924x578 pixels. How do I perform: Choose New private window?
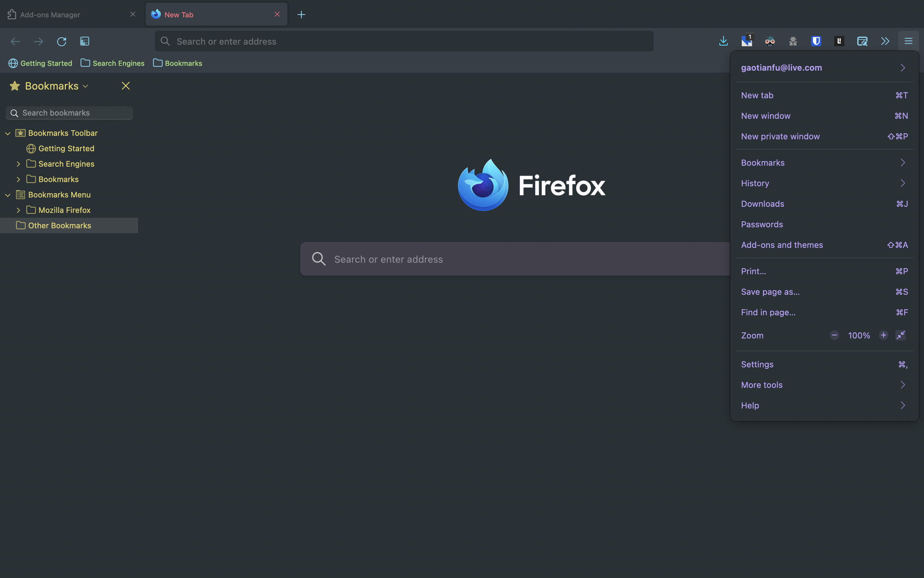pos(824,136)
